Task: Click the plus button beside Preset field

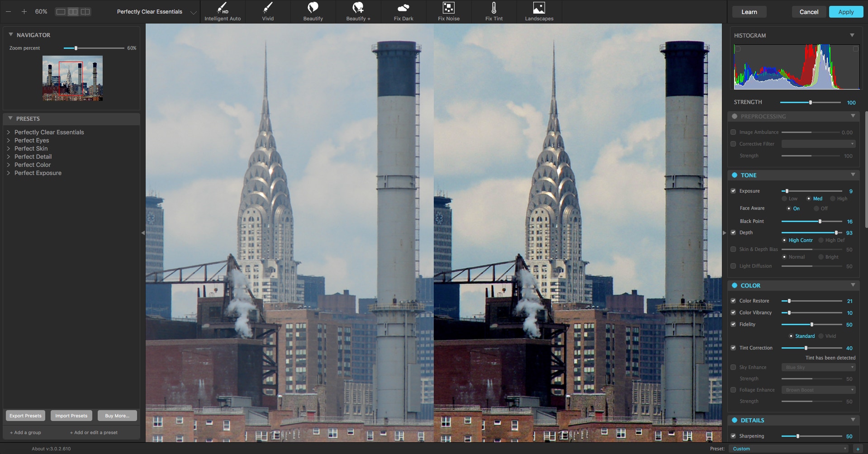Action: (857, 449)
